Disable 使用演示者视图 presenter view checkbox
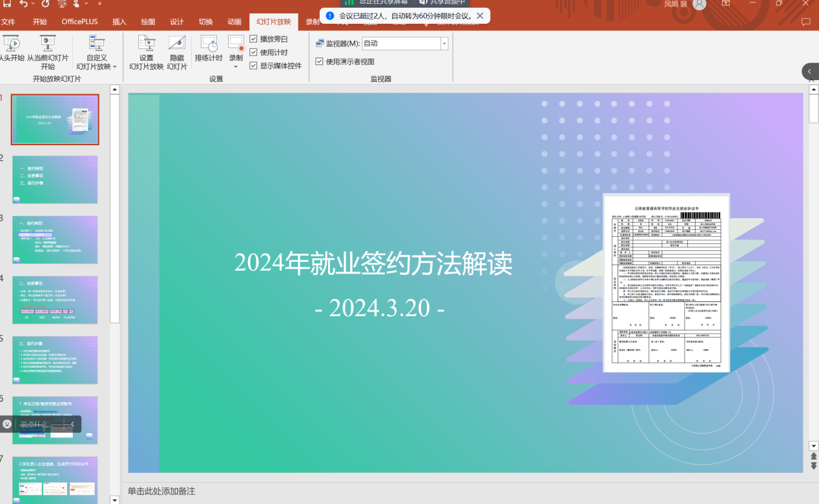 [320, 61]
